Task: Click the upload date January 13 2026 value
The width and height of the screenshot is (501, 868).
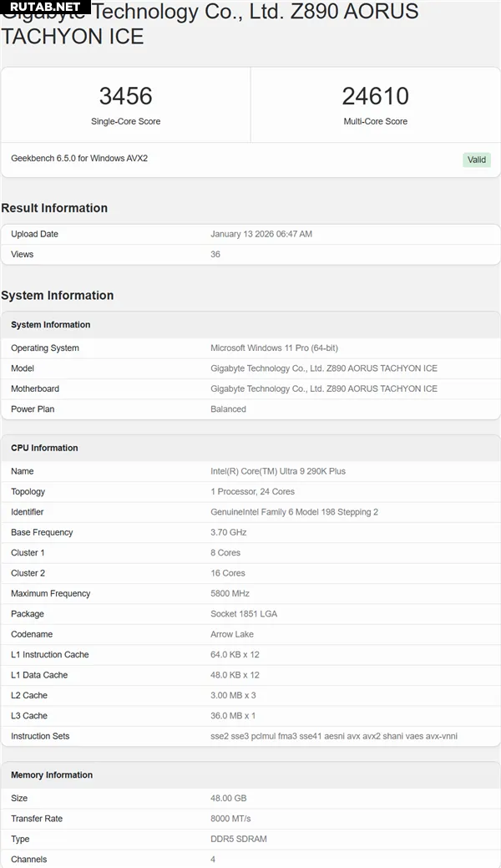Action: [261, 234]
